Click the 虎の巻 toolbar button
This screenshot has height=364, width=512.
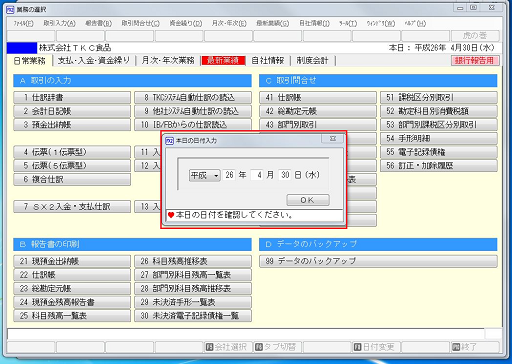[x=475, y=36]
